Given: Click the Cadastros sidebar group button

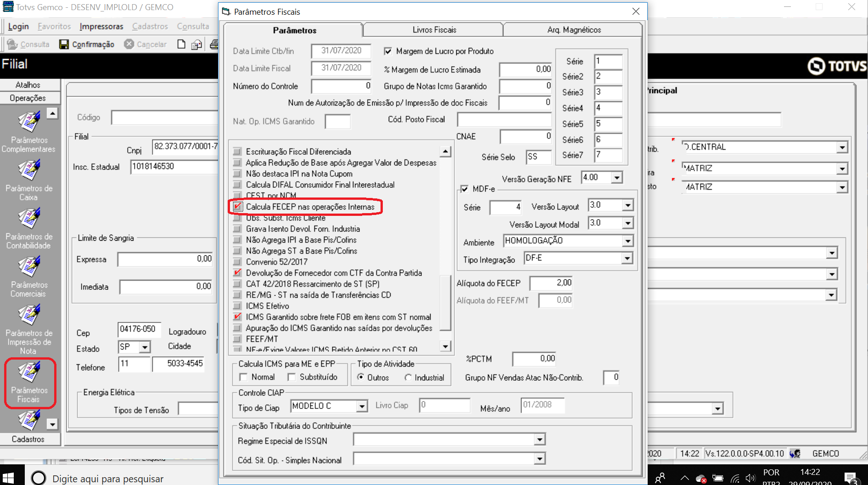Looking at the screenshot, I should click(30, 439).
